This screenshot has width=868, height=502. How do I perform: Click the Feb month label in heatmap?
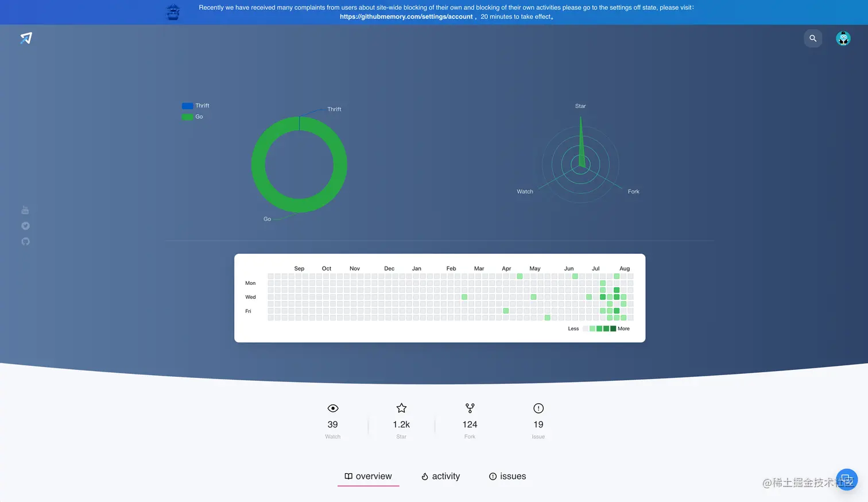(x=451, y=269)
